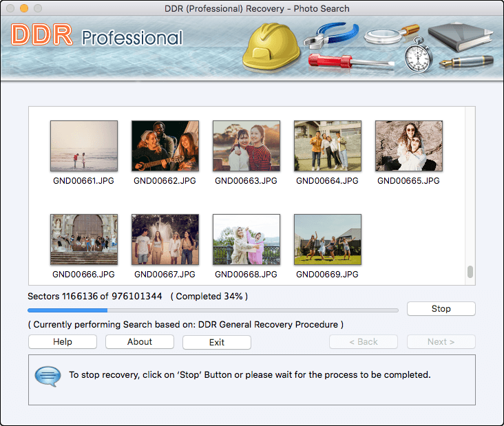This screenshot has height=426, width=504.
Task: Select thumbnail of GND00666.JPG
Action: 84,239
